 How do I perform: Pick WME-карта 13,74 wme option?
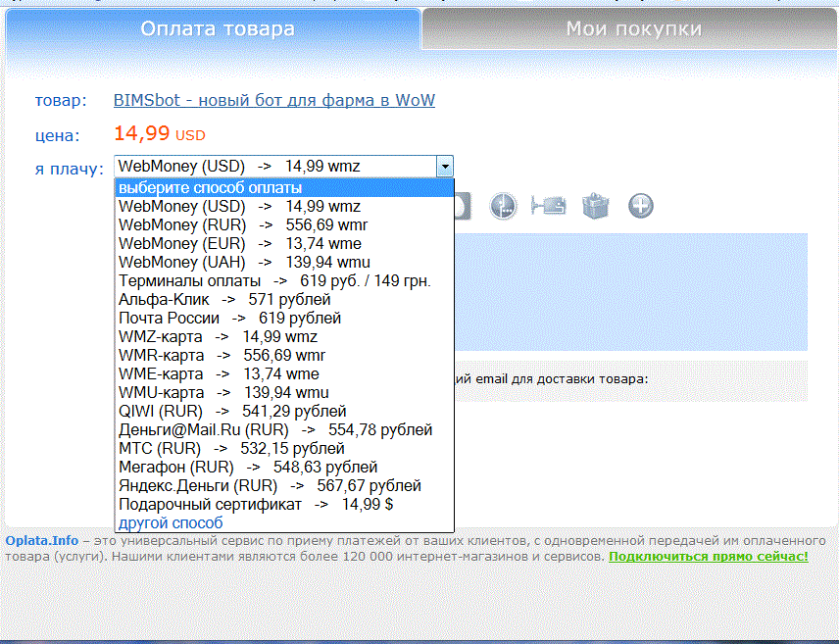[284, 373]
